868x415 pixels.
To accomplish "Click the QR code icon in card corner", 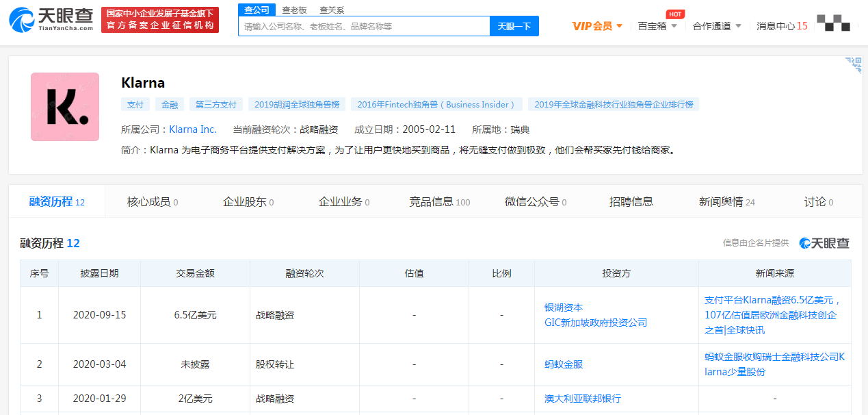I will click(x=853, y=65).
